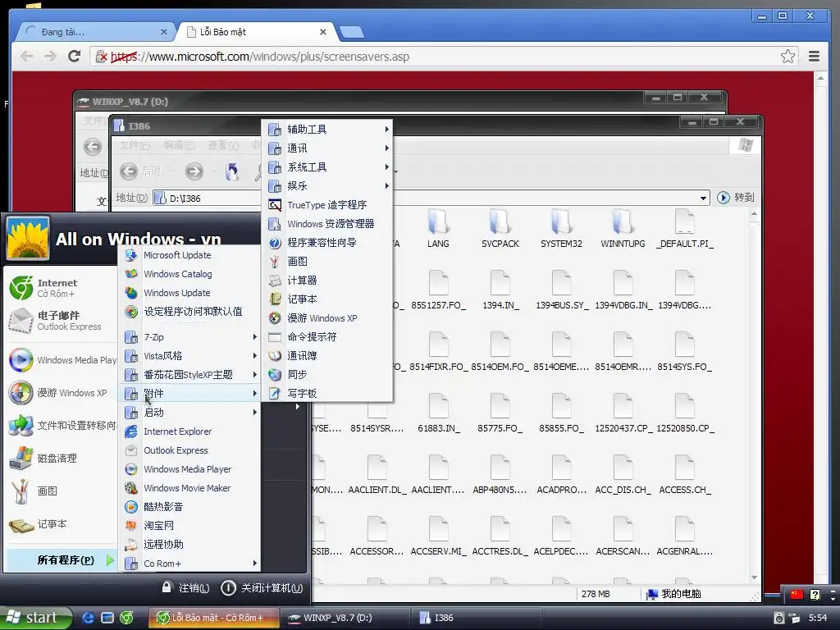Viewport: 840px width, 630px height.
Task: Open pinned Internet Cờ Rôm+ entry
Action: coord(61,288)
